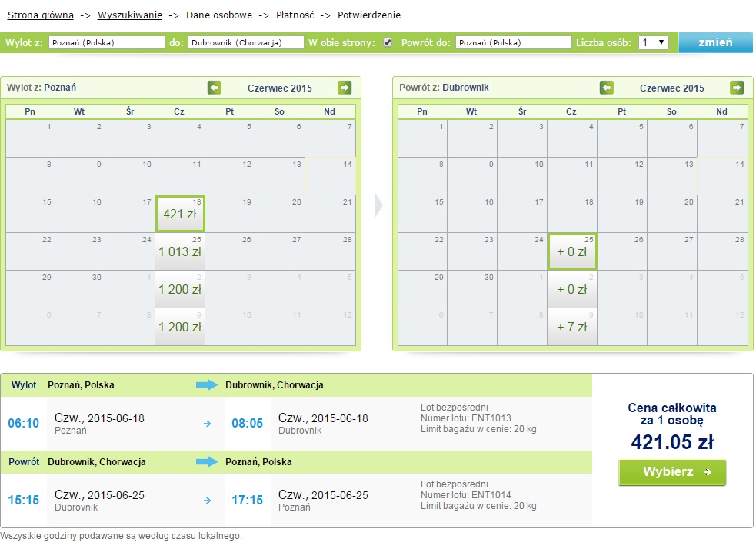Click return departure time '15:15'
756x549 pixels.
(x=24, y=500)
